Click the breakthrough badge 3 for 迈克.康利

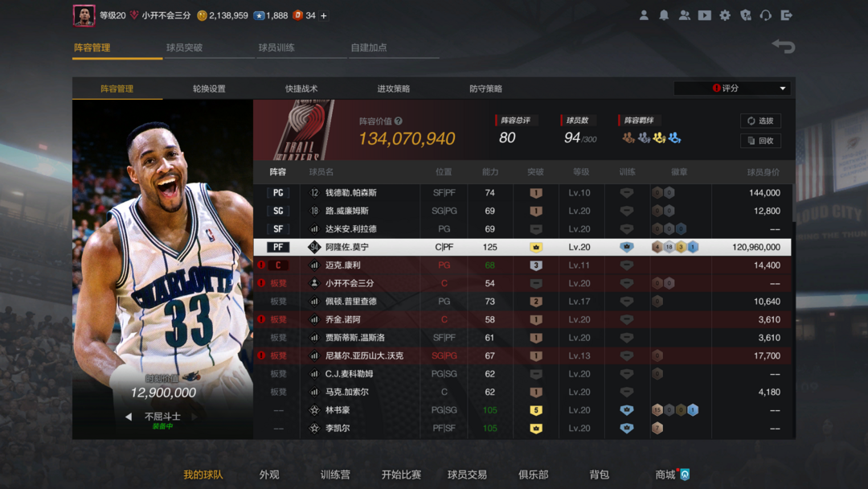tap(535, 265)
